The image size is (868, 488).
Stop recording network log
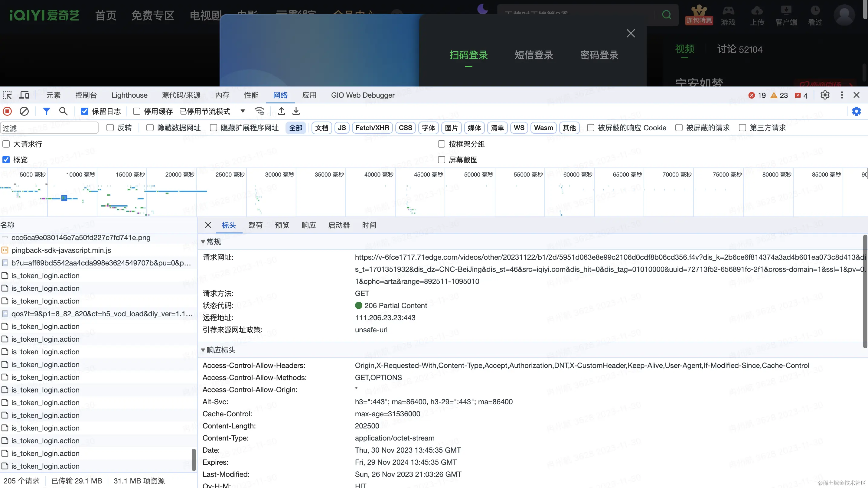(x=8, y=111)
